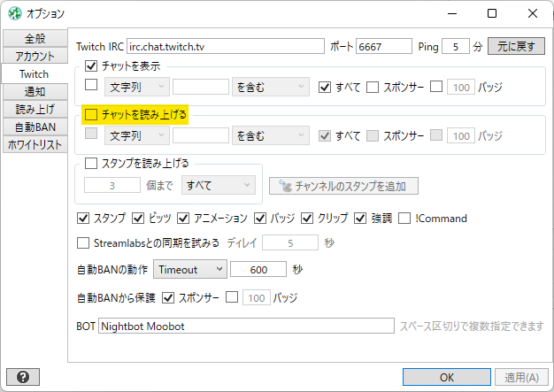This screenshot has height=392, width=554.
Task: Toggle the アニメーション checkbox
Action: (x=183, y=219)
